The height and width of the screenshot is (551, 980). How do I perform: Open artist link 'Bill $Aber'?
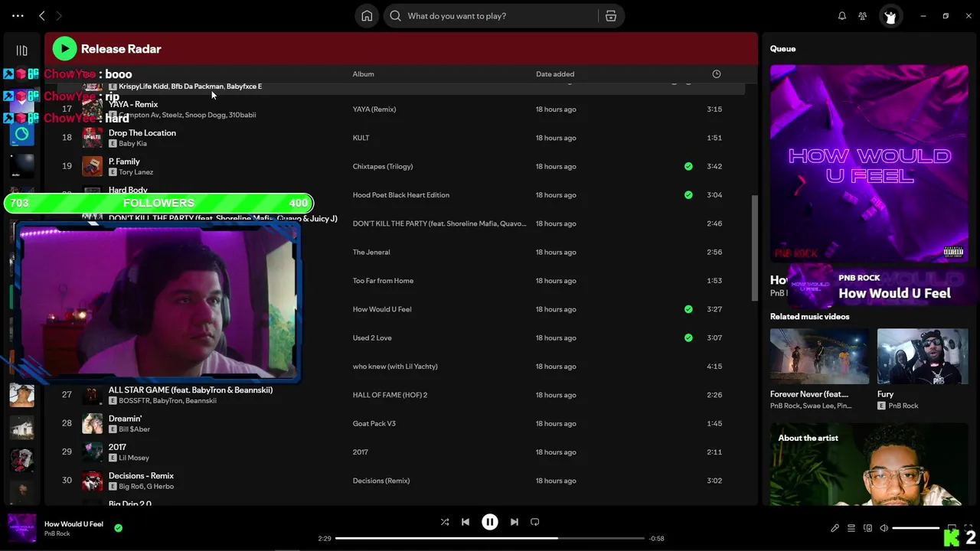134,429
